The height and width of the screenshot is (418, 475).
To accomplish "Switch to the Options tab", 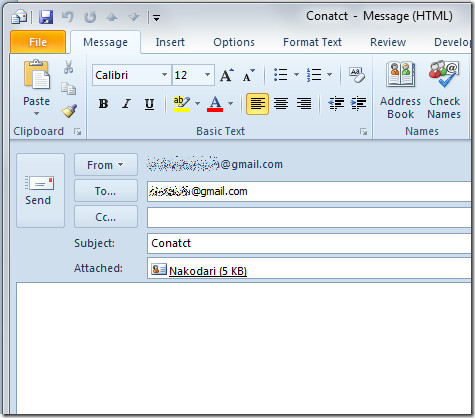I will pyautogui.click(x=234, y=42).
